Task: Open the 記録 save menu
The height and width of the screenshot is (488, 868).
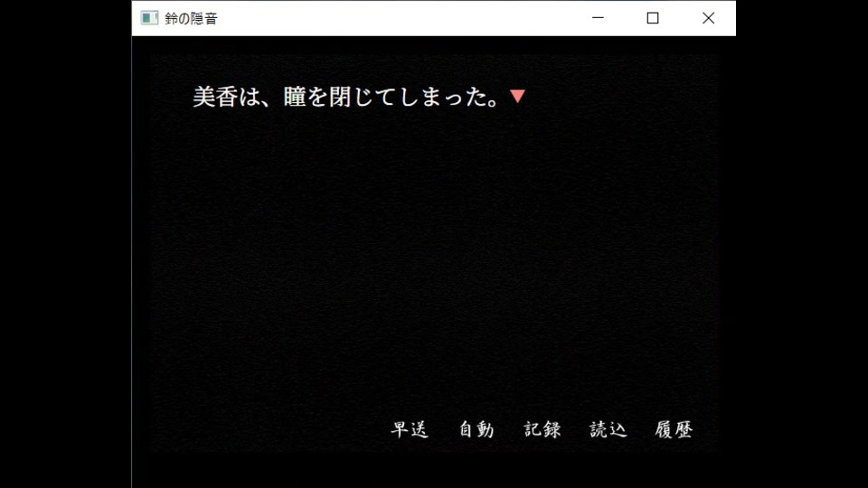Action: click(542, 429)
